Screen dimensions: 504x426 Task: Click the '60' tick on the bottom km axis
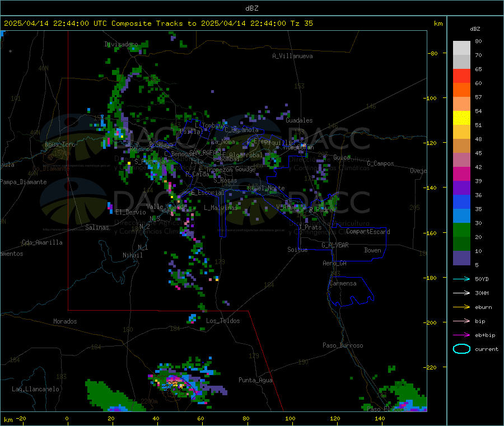[x=200, y=418]
